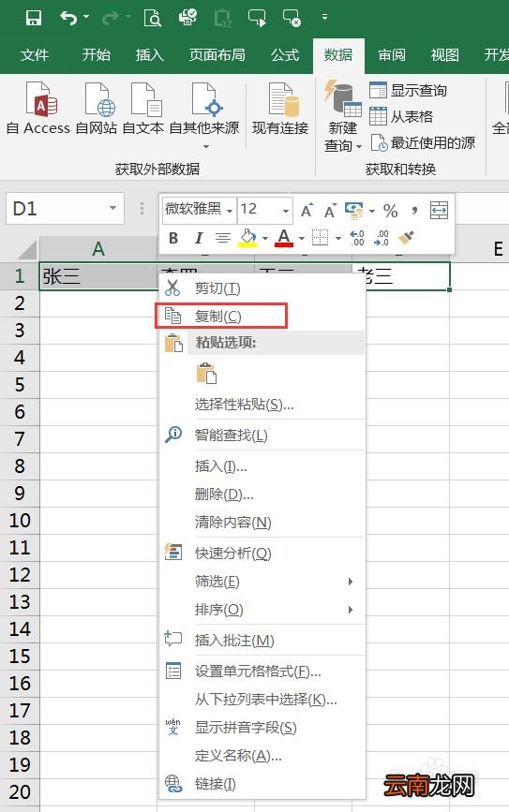The width and height of the screenshot is (509, 812).
Task: Click From Table (从表格)
Action: [402, 116]
